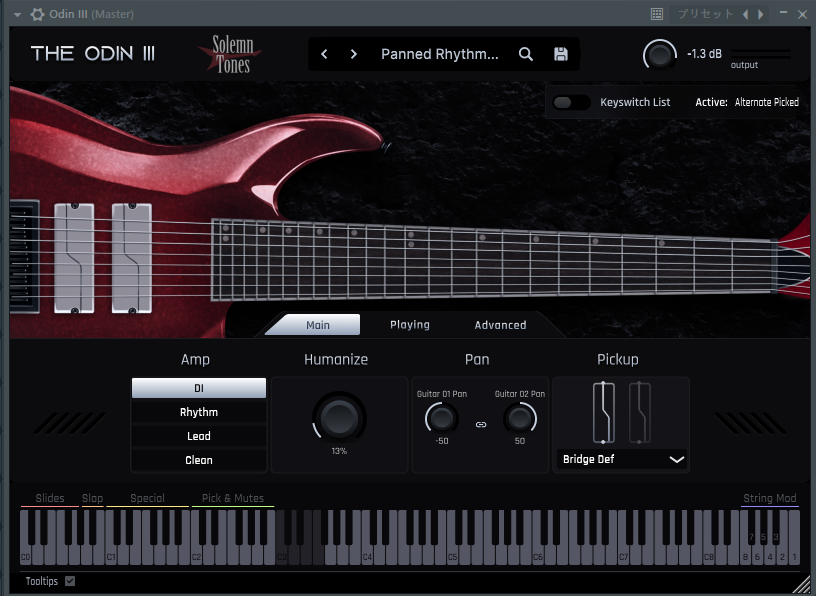Image resolution: width=816 pixels, height=596 pixels.
Task: Click the 50 Guitar 02 pan value
Action: tap(520, 441)
